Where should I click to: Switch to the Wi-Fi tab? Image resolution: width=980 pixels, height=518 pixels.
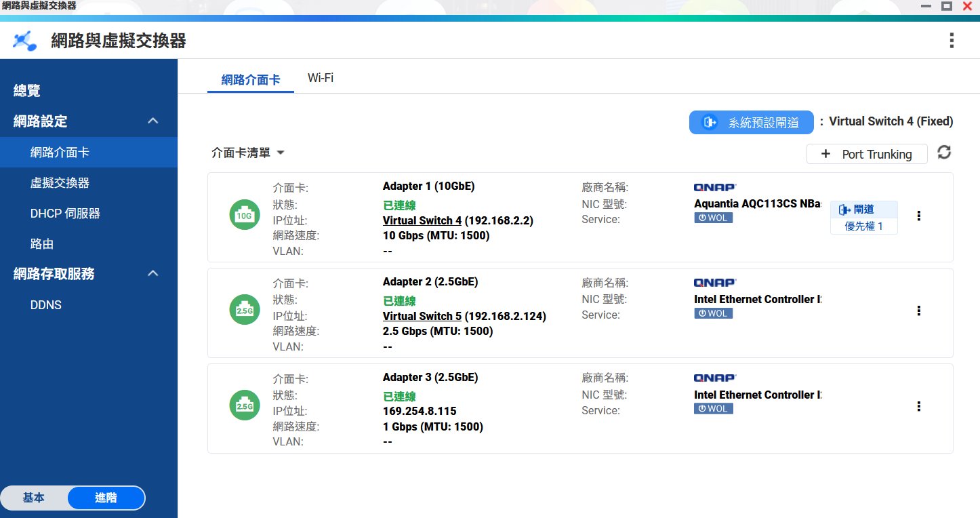tap(320, 78)
